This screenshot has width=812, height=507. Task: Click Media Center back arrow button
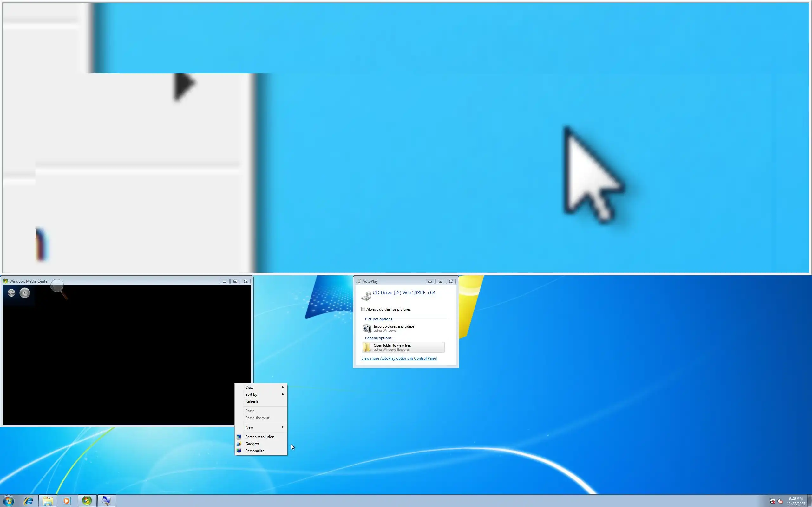(11, 293)
